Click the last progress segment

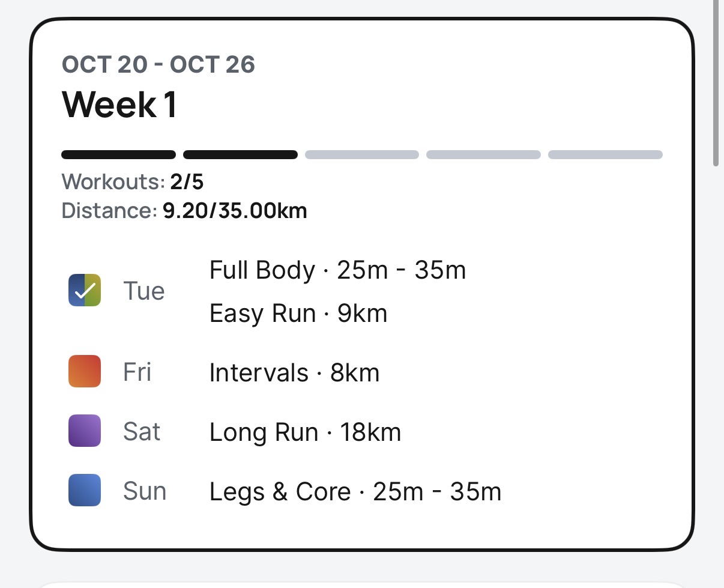605,155
